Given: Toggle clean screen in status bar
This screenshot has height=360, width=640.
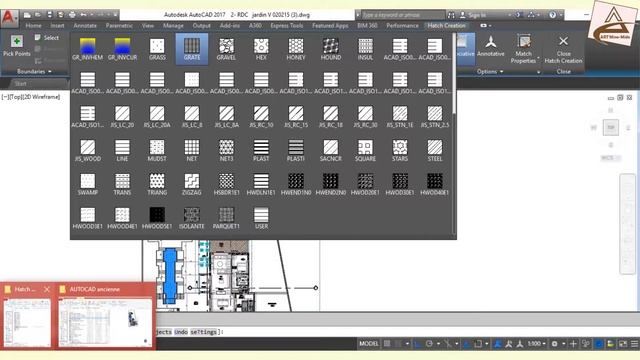Looking at the screenshot, I should (x=622, y=344).
